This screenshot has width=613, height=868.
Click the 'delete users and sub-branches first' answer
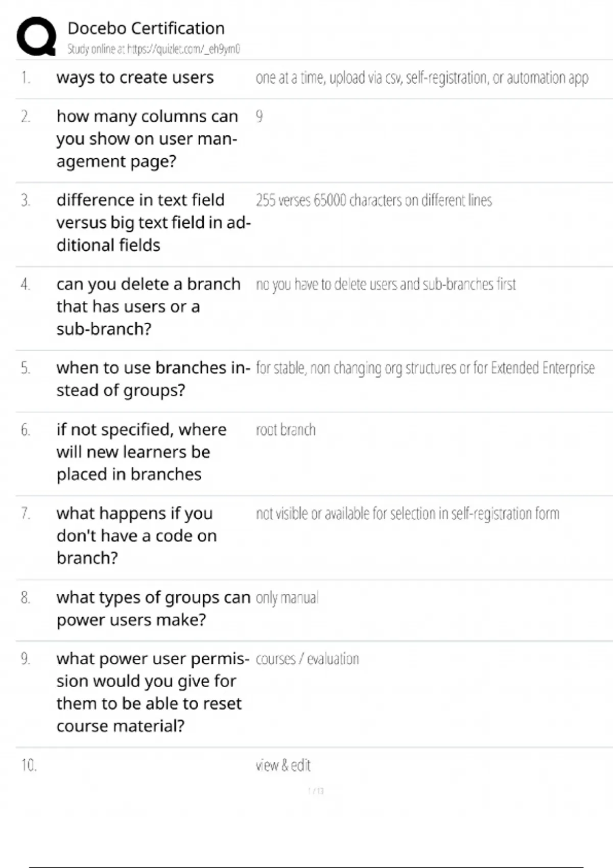coord(386,284)
